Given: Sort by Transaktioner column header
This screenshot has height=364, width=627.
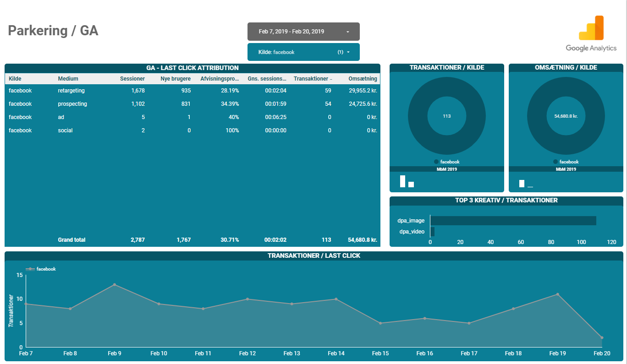Looking at the screenshot, I should (x=313, y=79).
